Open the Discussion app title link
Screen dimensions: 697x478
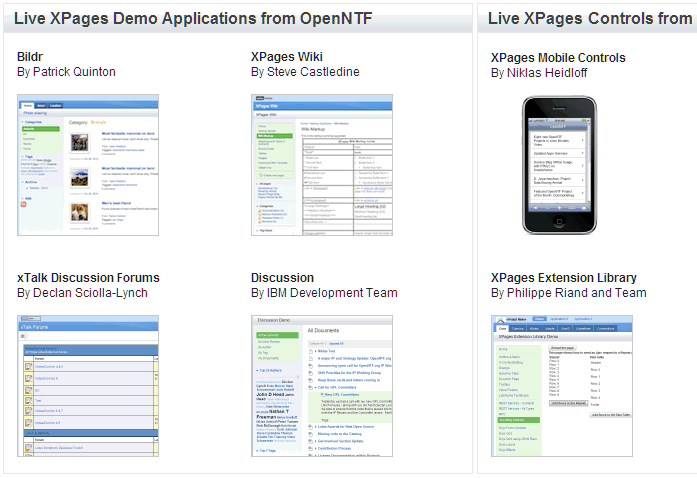282,278
